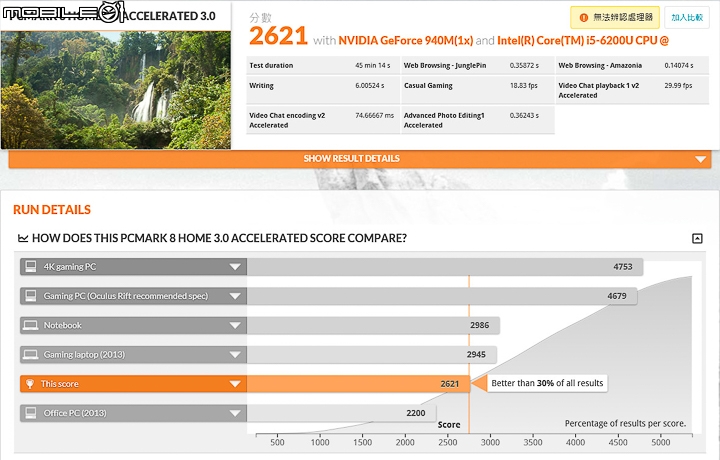720x460 pixels.
Task: Click the 0.36243 s photo editing value
Action: [x=524, y=115]
